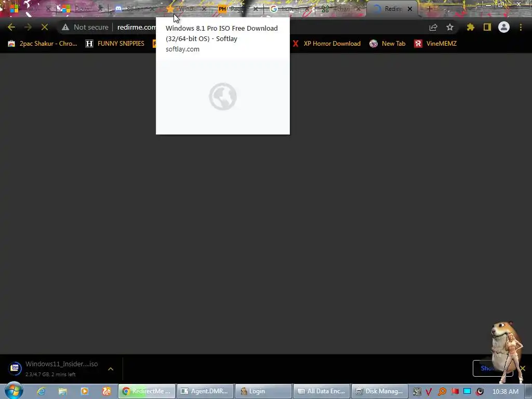Switch to the 4chan tab
This screenshot has height=399, width=532.
click(341, 9)
